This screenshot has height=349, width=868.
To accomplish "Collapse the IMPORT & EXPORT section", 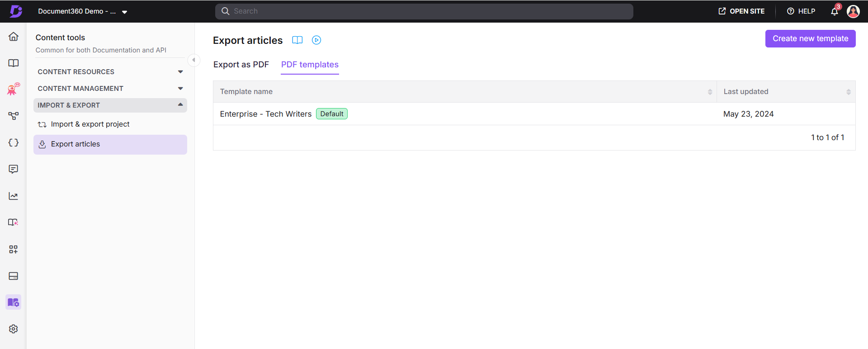I will coord(110,105).
